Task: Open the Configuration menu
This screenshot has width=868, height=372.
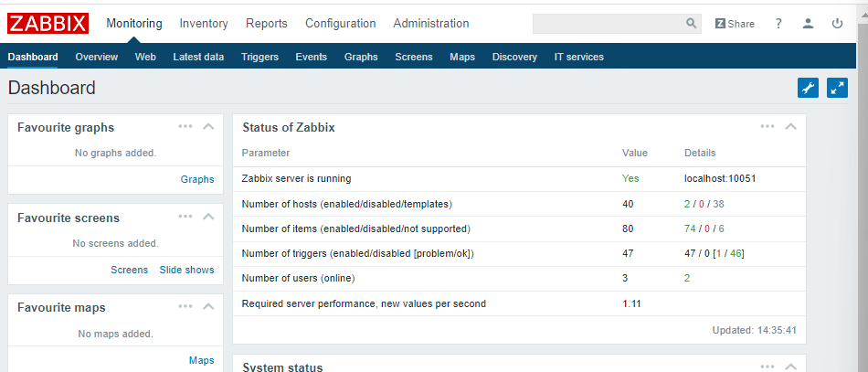Action: pyautogui.click(x=341, y=23)
